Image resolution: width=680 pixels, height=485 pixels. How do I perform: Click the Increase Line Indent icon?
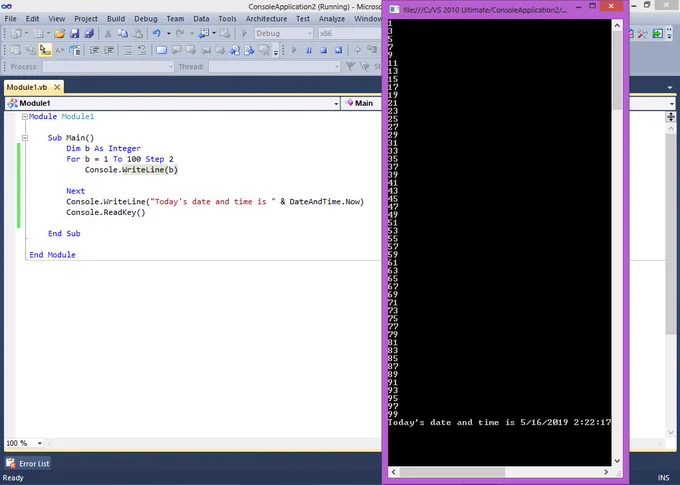coord(109,50)
